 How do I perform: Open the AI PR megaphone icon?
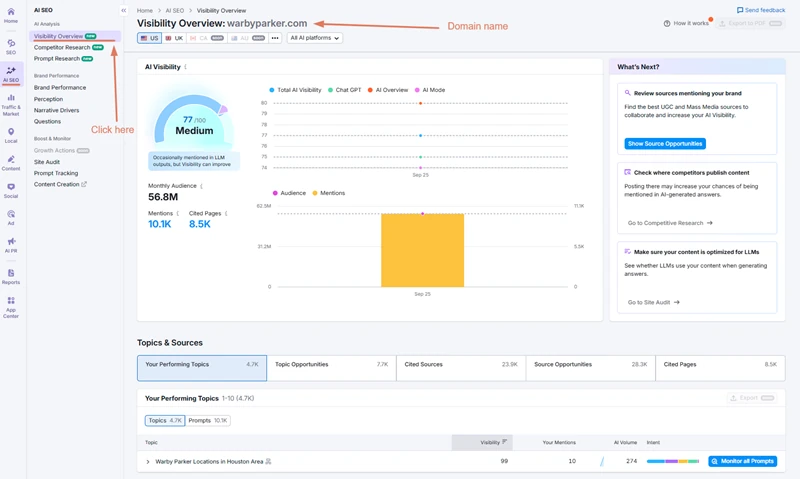coord(11,242)
